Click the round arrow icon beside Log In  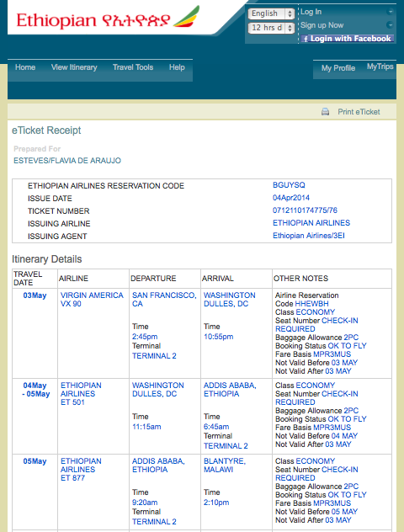point(390,12)
